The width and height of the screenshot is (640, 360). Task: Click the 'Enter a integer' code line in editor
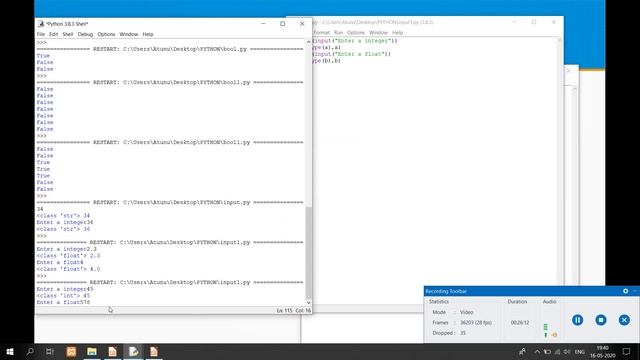click(355, 41)
